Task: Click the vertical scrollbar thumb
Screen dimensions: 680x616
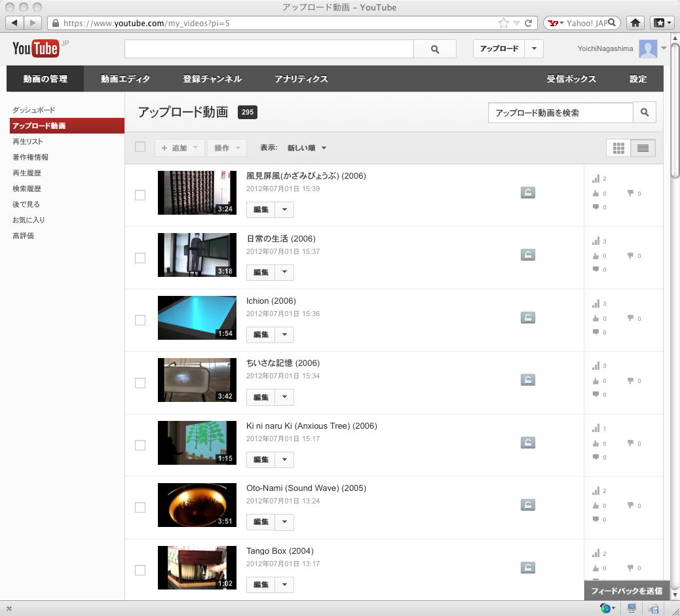Action: pyautogui.click(x=675, y=111)
